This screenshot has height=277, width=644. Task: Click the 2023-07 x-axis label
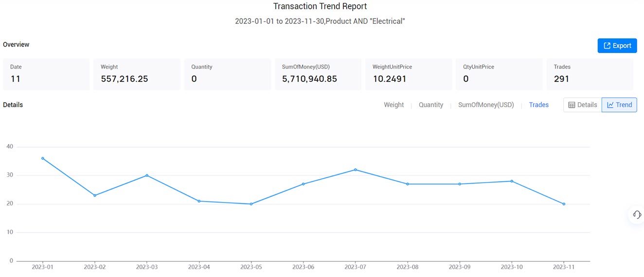click(x=356, y=267)
